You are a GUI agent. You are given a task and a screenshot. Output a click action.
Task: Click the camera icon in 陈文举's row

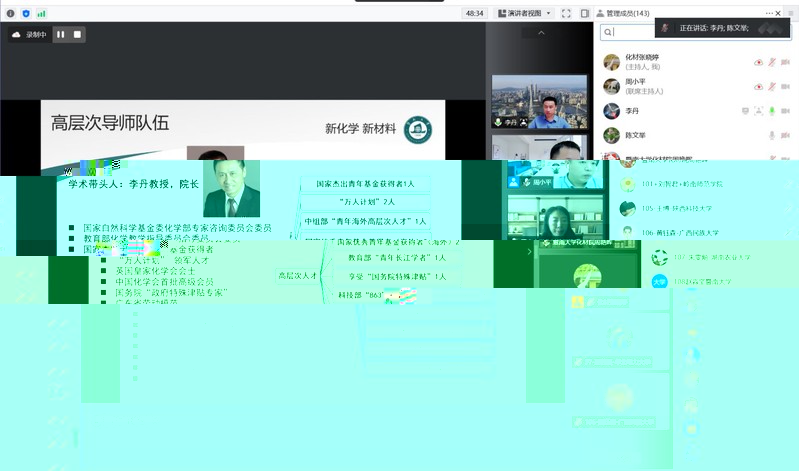(785, 135)
